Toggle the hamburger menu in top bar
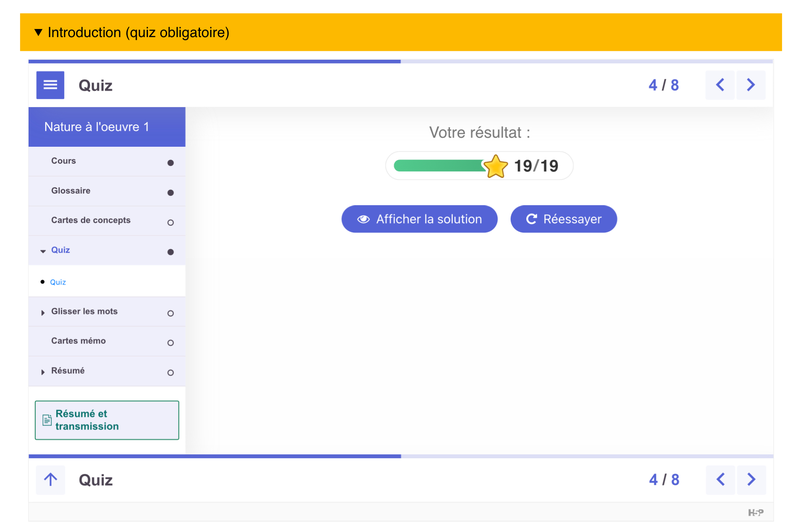 pyautogui.click(x=50, y=85)
